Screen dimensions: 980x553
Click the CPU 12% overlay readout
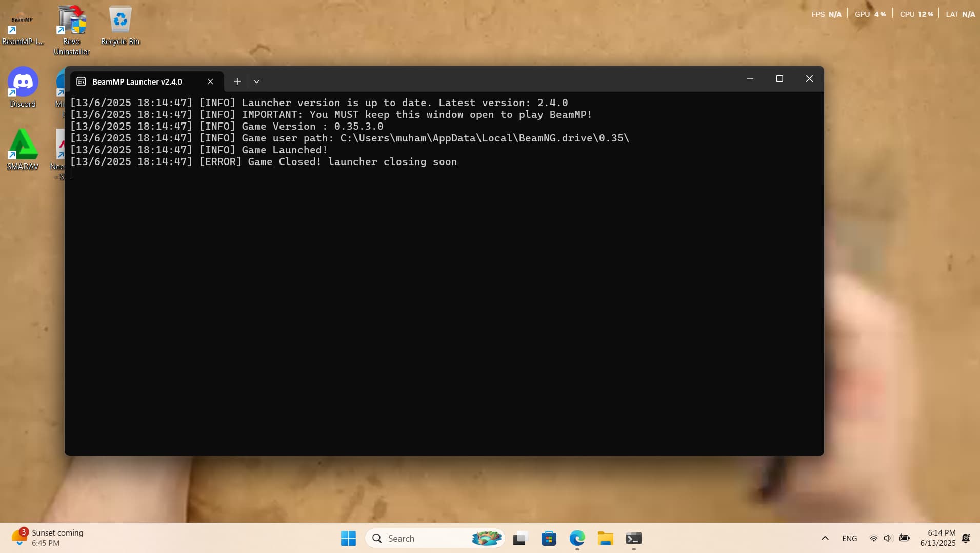pos(916,14)
